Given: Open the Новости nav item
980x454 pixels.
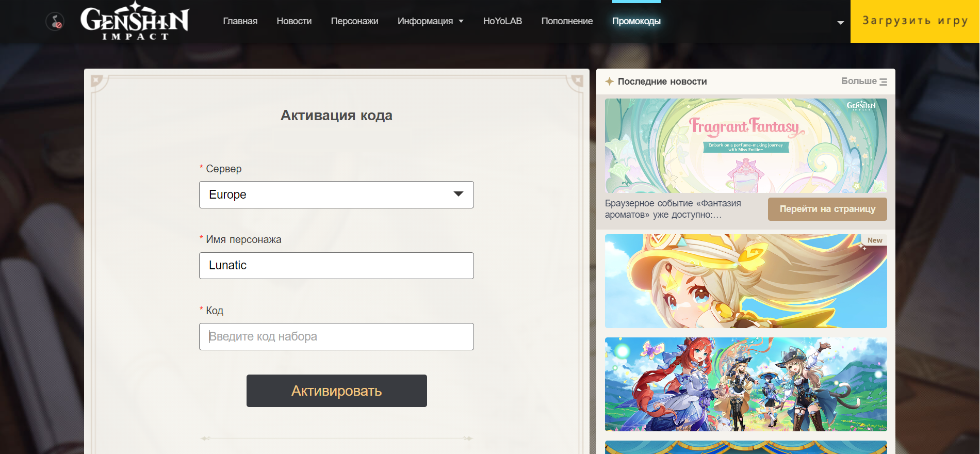Looking at the screenshot, I should coord(294,21).
